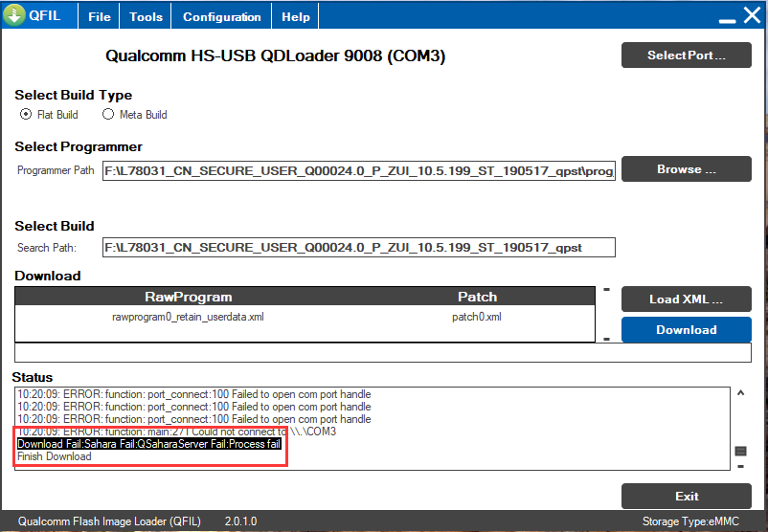Click the lower minus button beside the download table
Viewport: 768px width, 532px height.
coord(606,339)
